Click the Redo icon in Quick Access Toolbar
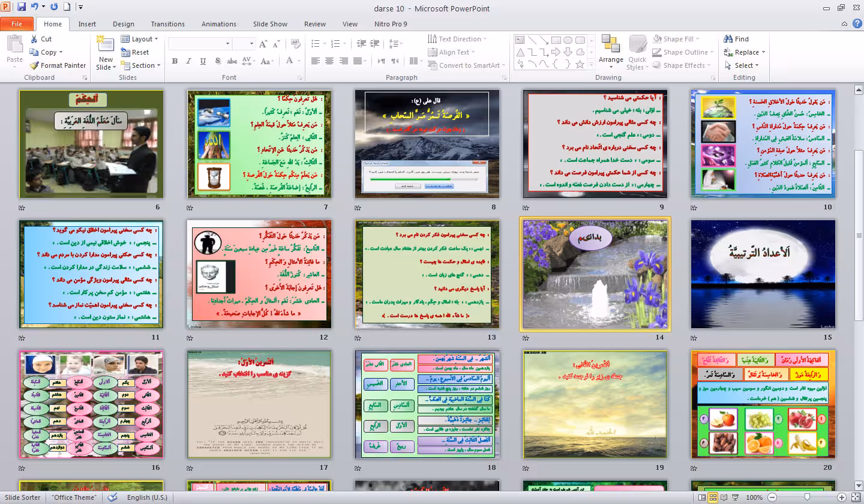864x504 pixels. coord(54,8)
